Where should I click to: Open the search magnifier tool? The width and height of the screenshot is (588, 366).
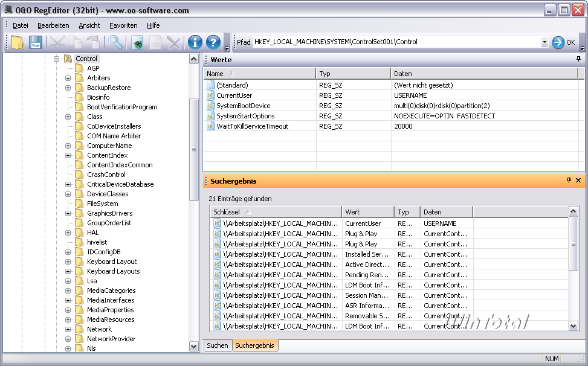pyautogui.click(x=115, y=42)
